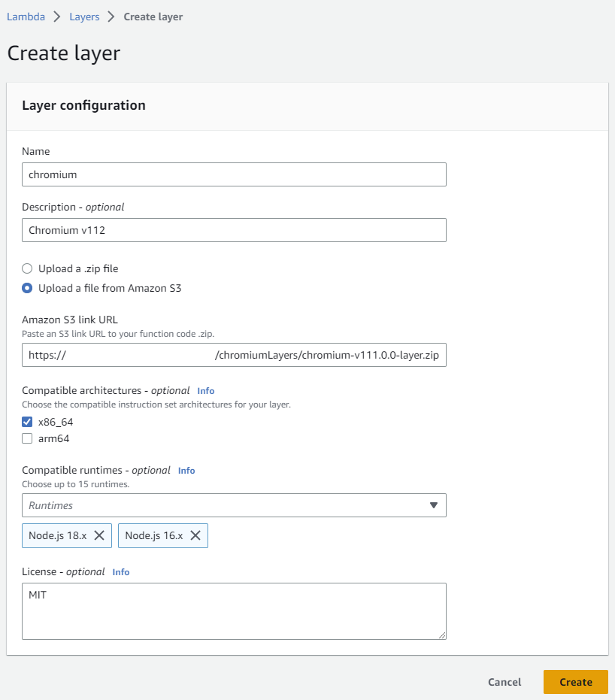Open Info link next to License
The image size is (615, 700).
[121, 572]
